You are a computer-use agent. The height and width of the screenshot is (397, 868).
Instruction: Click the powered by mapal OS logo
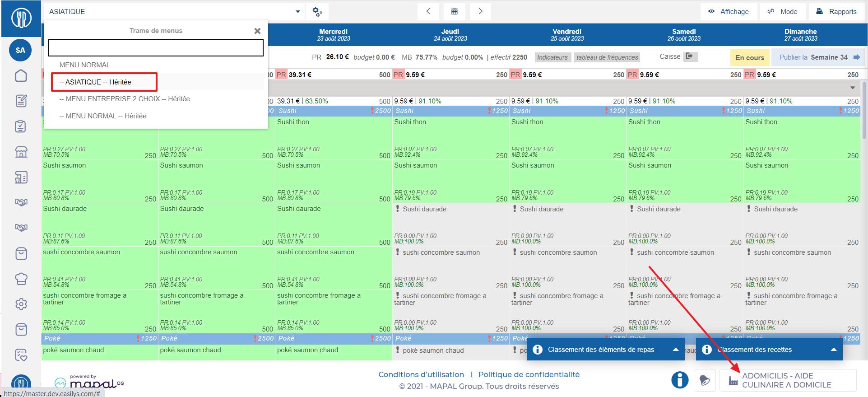tap(89, 382)
